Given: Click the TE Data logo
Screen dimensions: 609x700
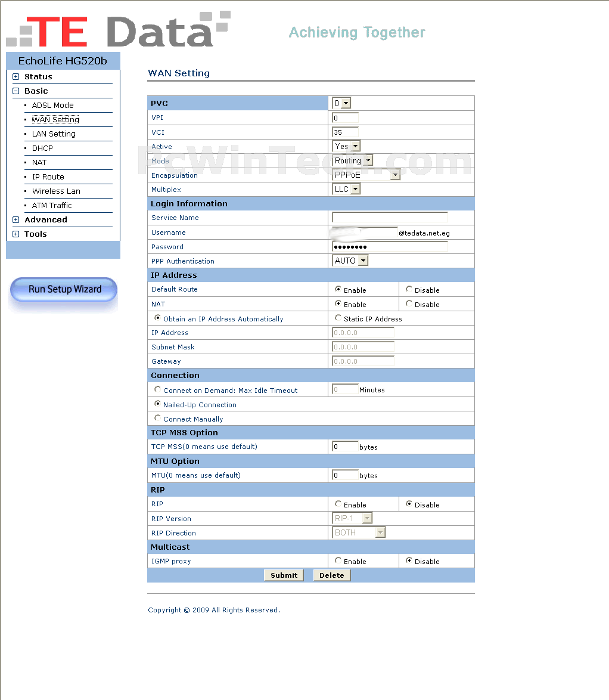Looking at the screenshot, I should point(118,29).
